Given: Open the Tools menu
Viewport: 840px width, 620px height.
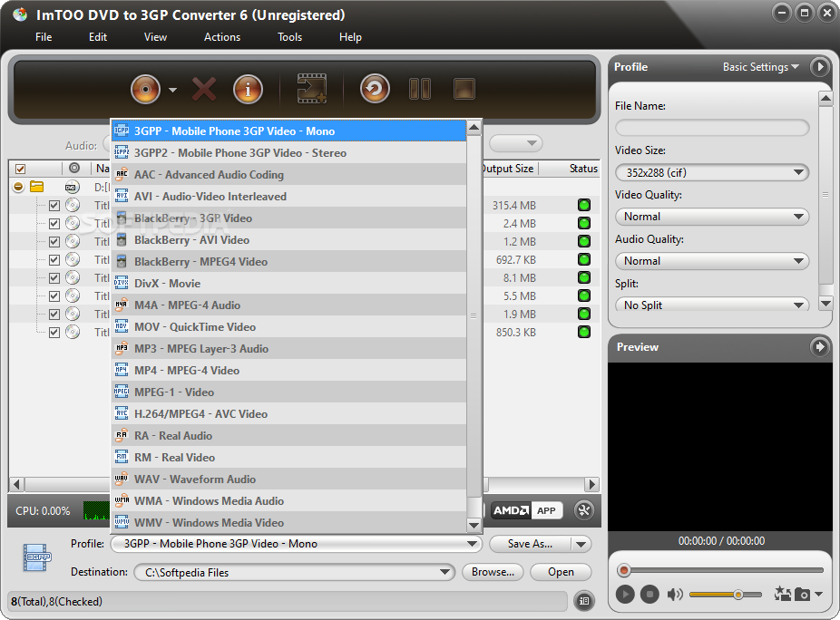Looking at the screenshot, I should tap(289, 37).
